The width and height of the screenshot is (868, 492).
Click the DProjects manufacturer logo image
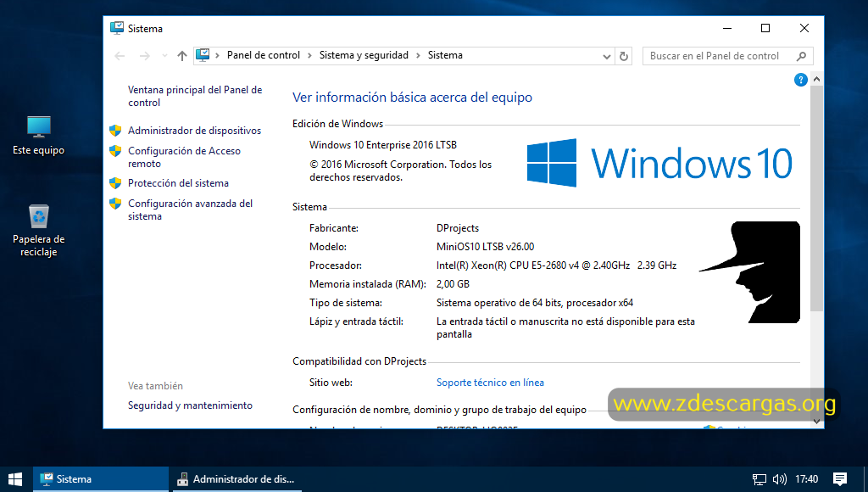[x=750, y=272]
